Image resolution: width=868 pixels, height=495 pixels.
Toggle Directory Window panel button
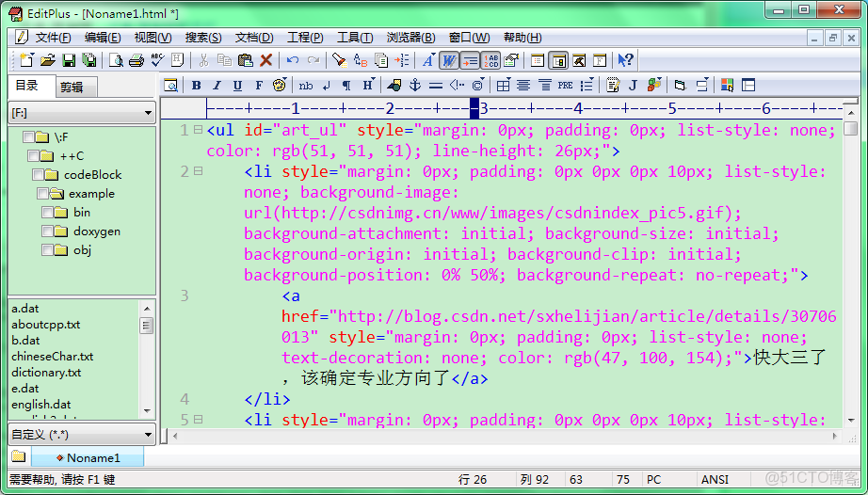pos(558,59)
